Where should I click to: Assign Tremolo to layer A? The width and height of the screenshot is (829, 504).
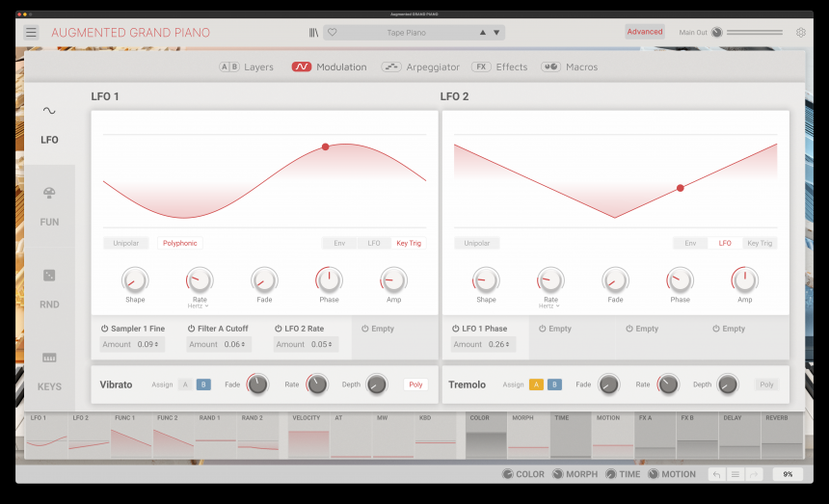tap(536, 385)
